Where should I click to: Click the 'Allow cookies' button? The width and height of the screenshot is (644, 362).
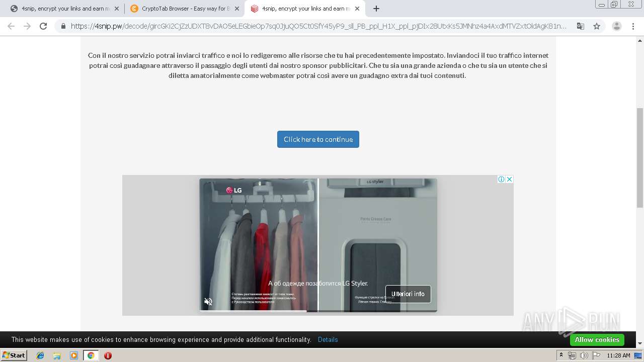point(597,340)
